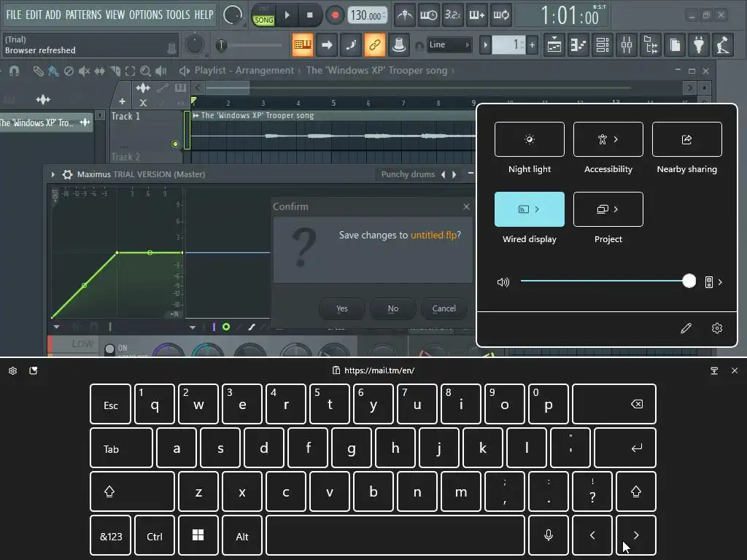Toggle Night light quick setting

point(530,139)
